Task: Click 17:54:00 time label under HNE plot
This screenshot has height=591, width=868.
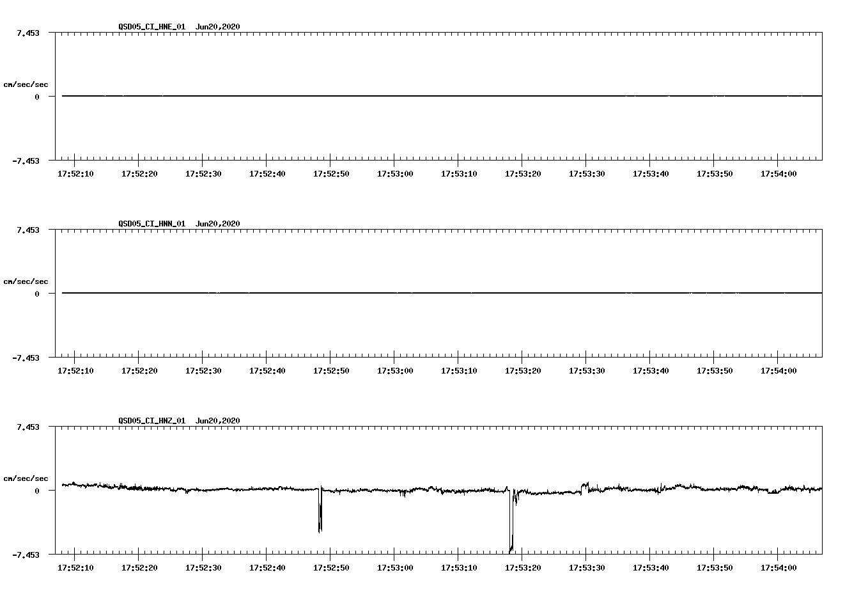Action: tap(779, 173)
